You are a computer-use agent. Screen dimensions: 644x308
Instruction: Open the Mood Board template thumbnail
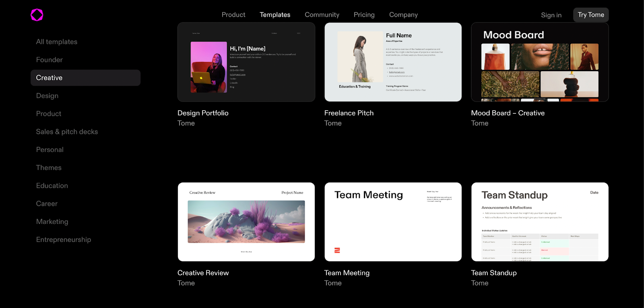[540, 62]
